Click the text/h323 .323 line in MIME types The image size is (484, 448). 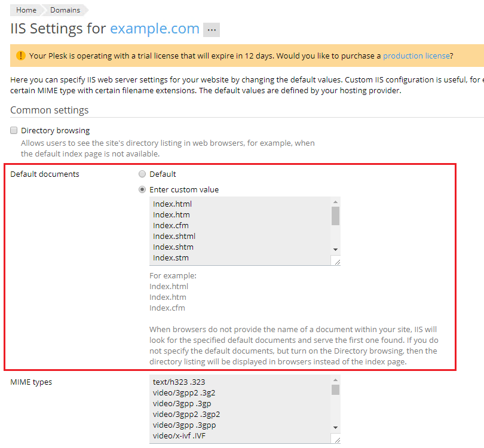click(179, 382)
